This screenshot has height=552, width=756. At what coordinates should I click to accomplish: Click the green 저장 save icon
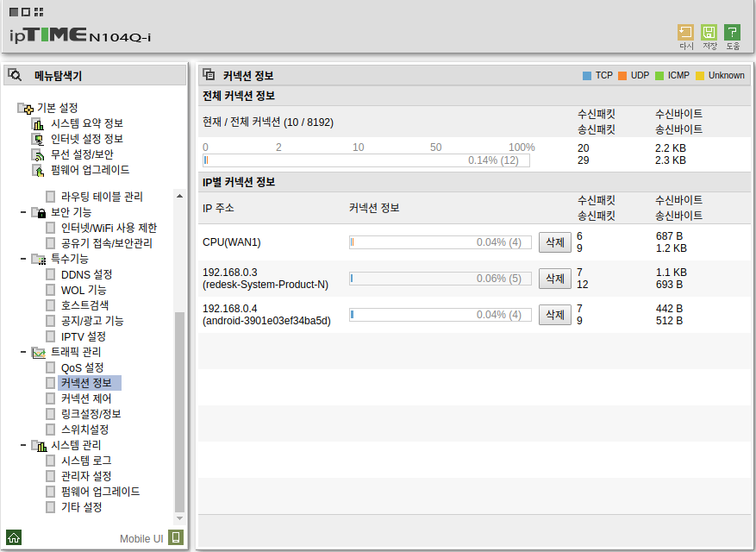pos(709,33)
